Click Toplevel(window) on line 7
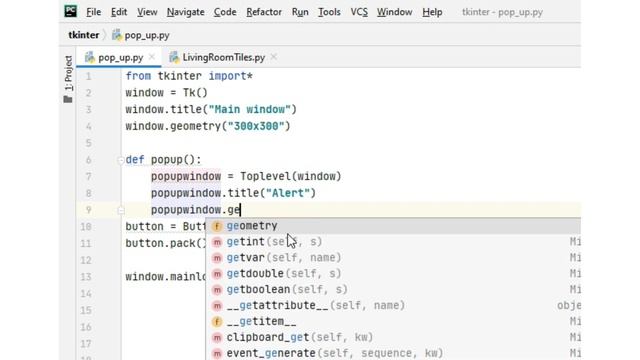The image size is (640, 360). (x=290, y=177)
